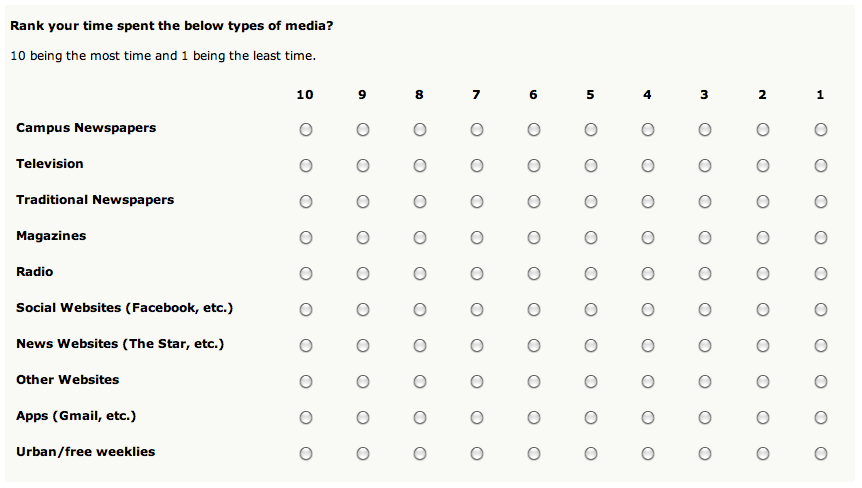Select 4 for Social Websites (Facebook, etc.)
Viewport: 862px width, 488px height.
click(648, 310)
